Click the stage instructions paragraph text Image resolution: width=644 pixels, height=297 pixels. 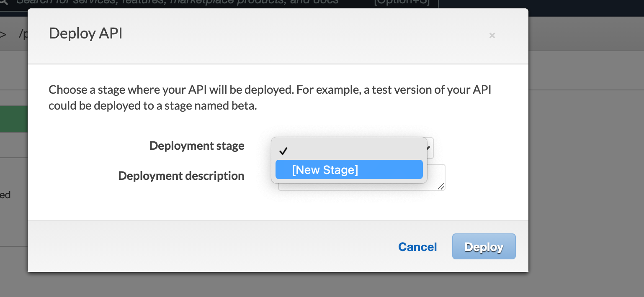(x=270, y=98)
